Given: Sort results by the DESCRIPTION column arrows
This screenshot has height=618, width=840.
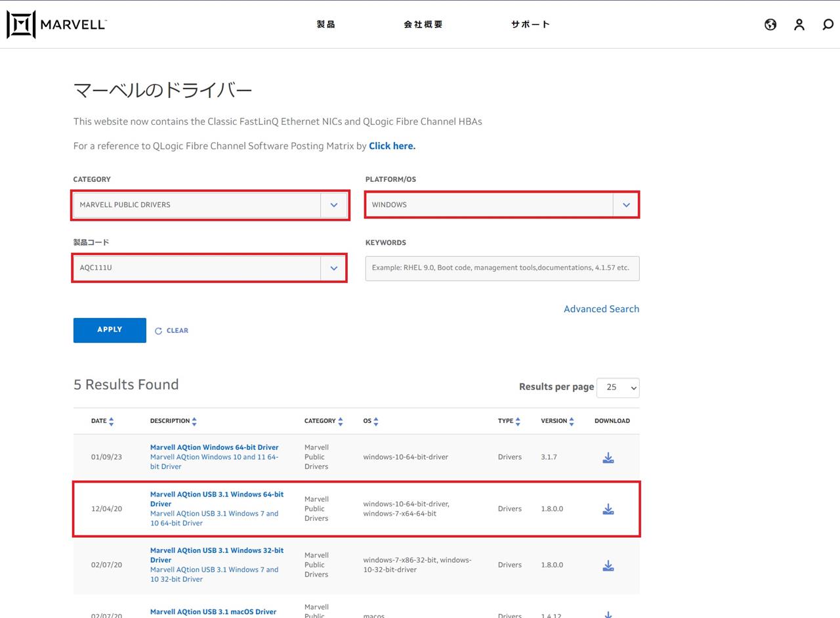Looking at the screenshot, I should coord(194,421).
